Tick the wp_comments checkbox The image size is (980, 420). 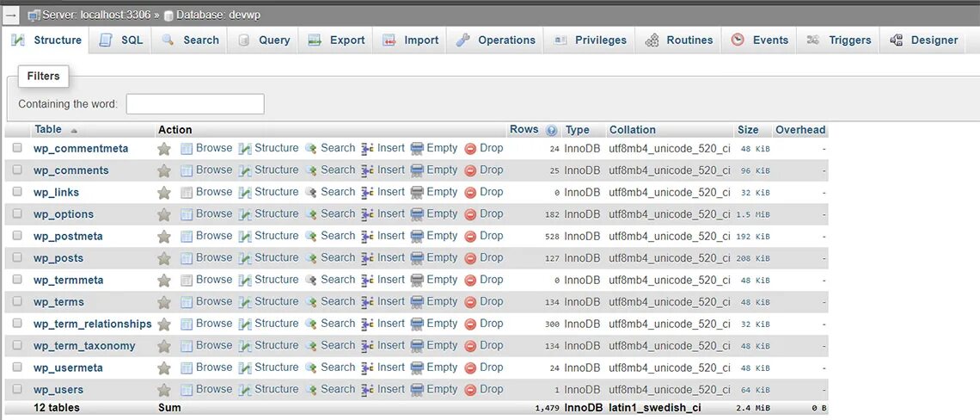17,170
